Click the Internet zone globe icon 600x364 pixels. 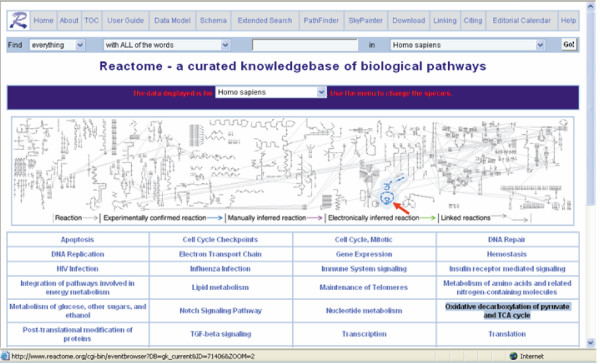tap(514, 356)
